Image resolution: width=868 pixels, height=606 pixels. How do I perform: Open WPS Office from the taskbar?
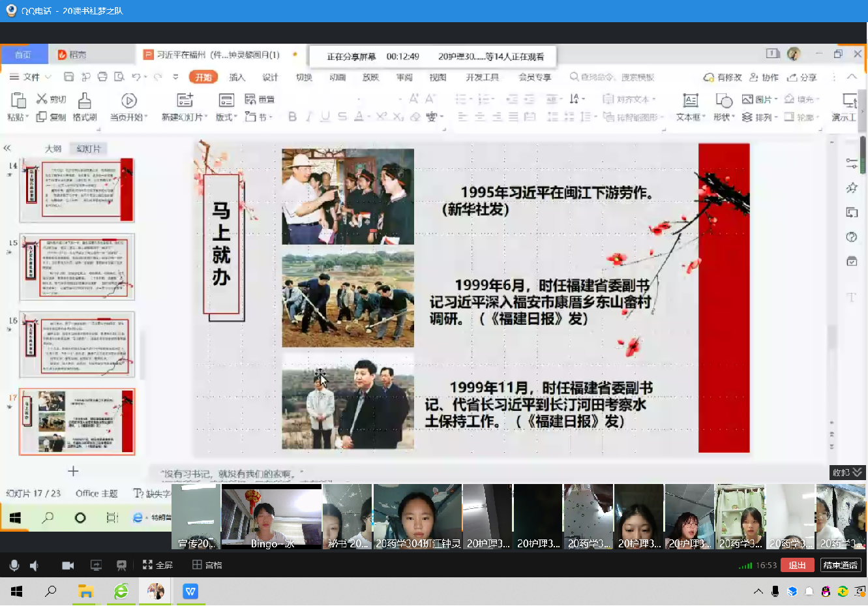[190, 592]
